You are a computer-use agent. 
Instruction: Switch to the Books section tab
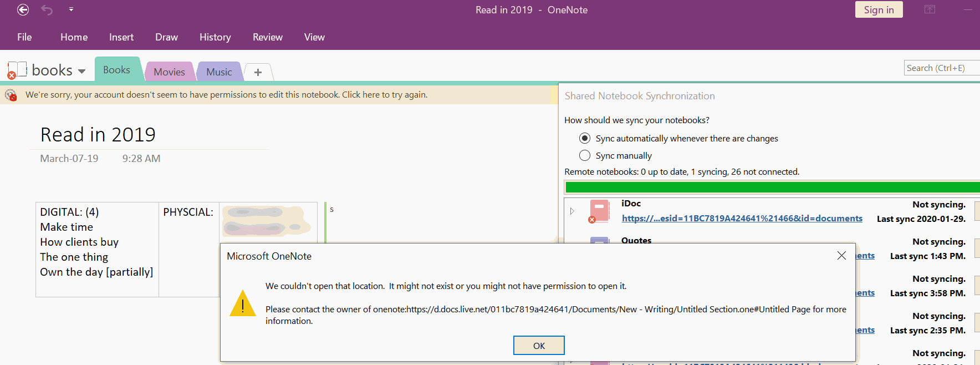[x=116, y=70]
